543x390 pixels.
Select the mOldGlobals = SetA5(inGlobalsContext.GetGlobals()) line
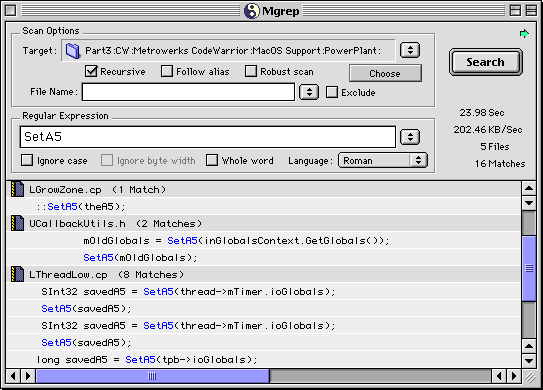click(264, 240)
